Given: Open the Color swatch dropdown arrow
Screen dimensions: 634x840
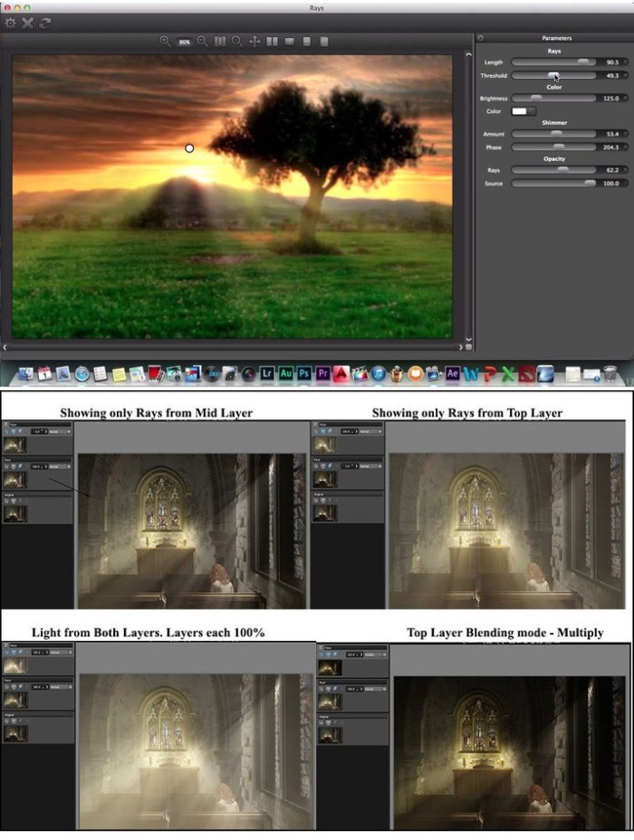Looking at the screenshot, I should pyautogui.click(x=532, y=111).
